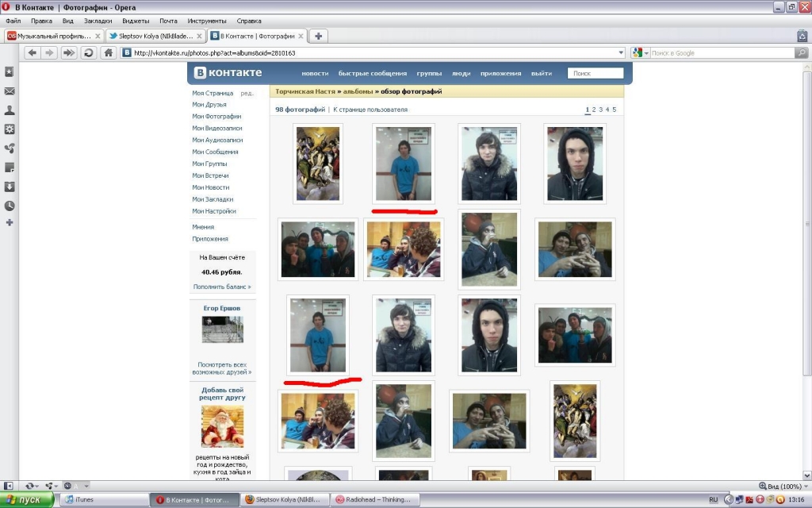Screen dimensions: 812x508
Task: Open the Закладки menu in the menu bar
Action: coord(98,21)
